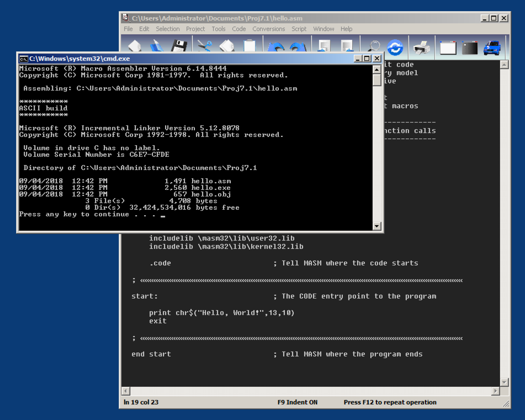Print file using the printer icon
Viewport: 525px width, 420px height.
pos(422,48)
